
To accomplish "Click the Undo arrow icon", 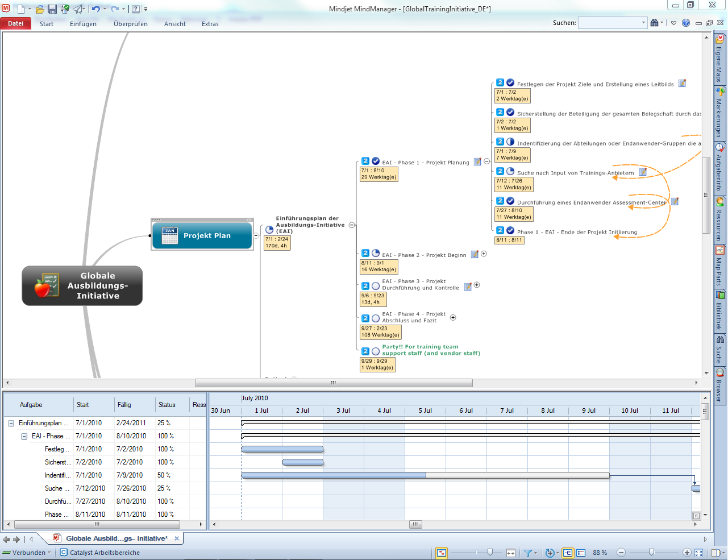I will [x=95, y=9].
